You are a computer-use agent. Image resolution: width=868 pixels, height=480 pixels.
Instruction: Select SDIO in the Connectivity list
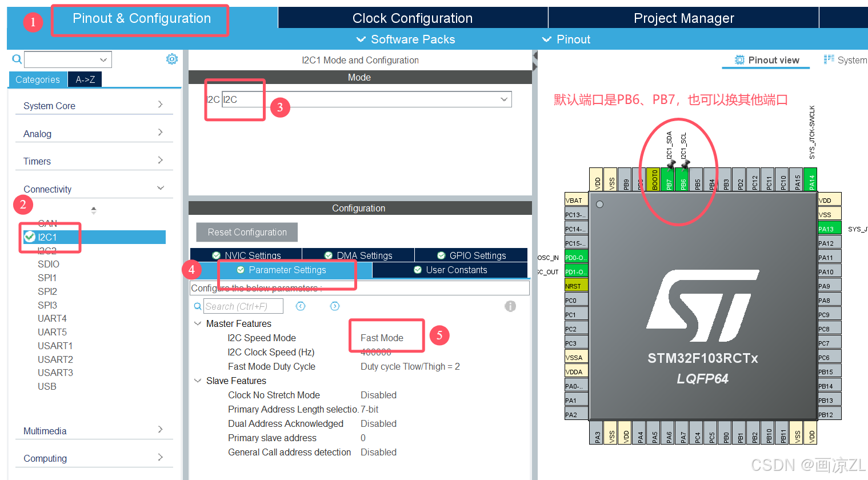49,264
